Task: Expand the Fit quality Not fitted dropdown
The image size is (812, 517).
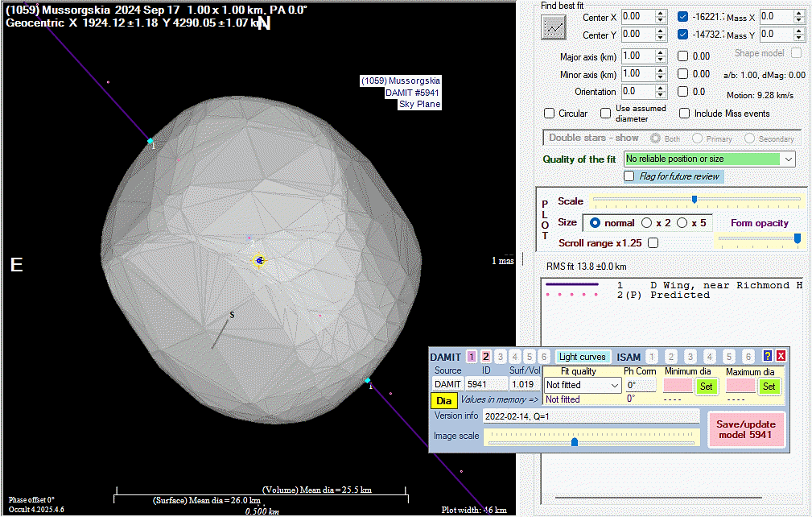Action: point(615,386)
